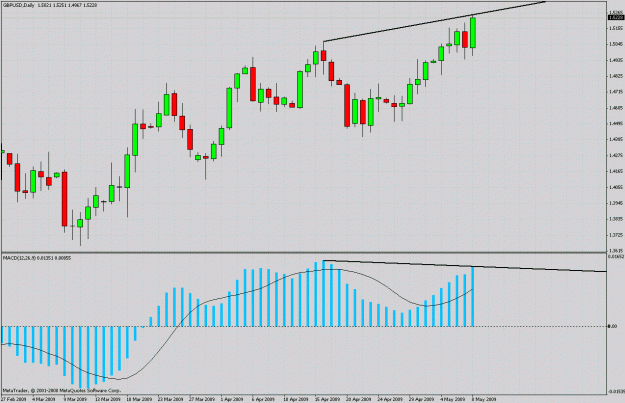This screenshot has width=625, height=403.
Task: Click the 1.5155 price axis label
Action: [615, 28]
